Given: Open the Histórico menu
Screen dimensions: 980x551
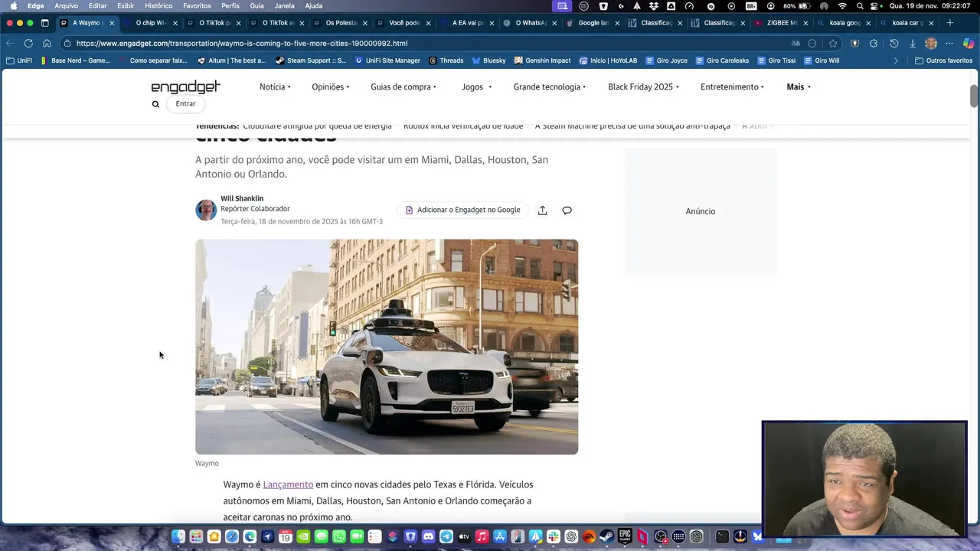Looking at the screenshot, I should point(158,5).
